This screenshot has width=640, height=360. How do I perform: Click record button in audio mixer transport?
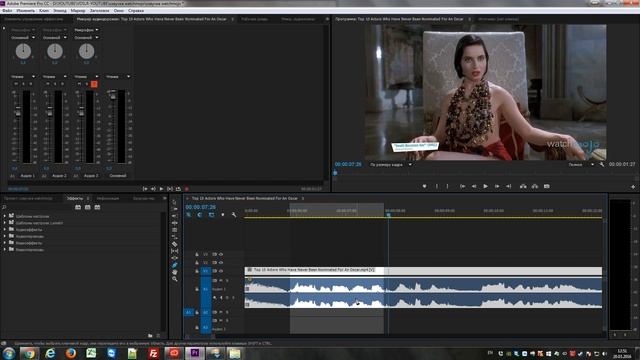tap(187, 189)
